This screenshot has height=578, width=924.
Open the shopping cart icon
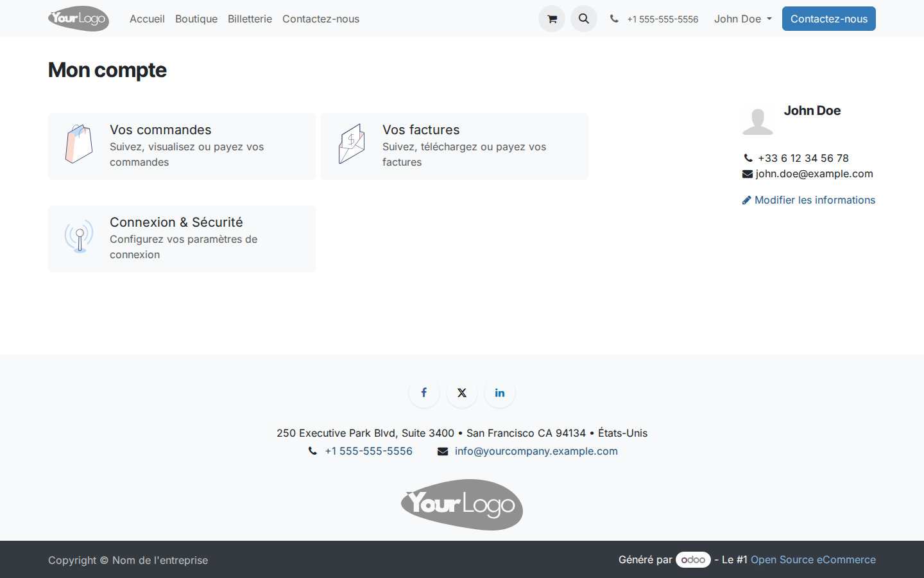coord(552,19)
